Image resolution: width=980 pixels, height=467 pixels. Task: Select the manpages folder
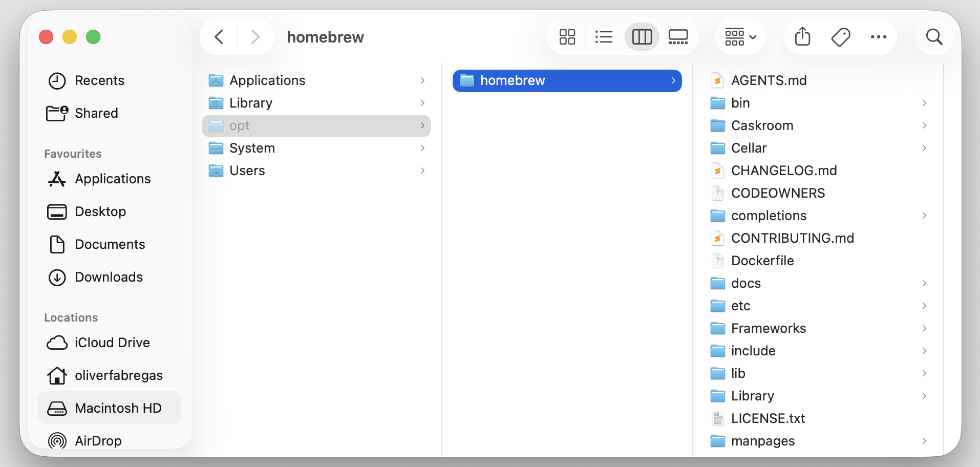pos(818,441)
